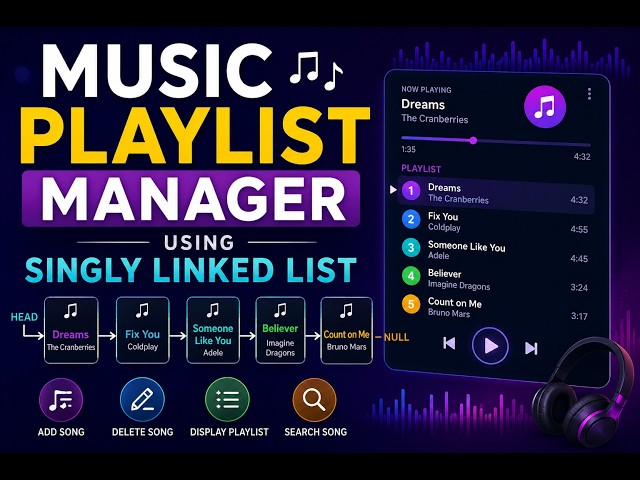Click the Someone Like You linked list node
Viewport: 640px width, 480px height.
tap(213, 330)
